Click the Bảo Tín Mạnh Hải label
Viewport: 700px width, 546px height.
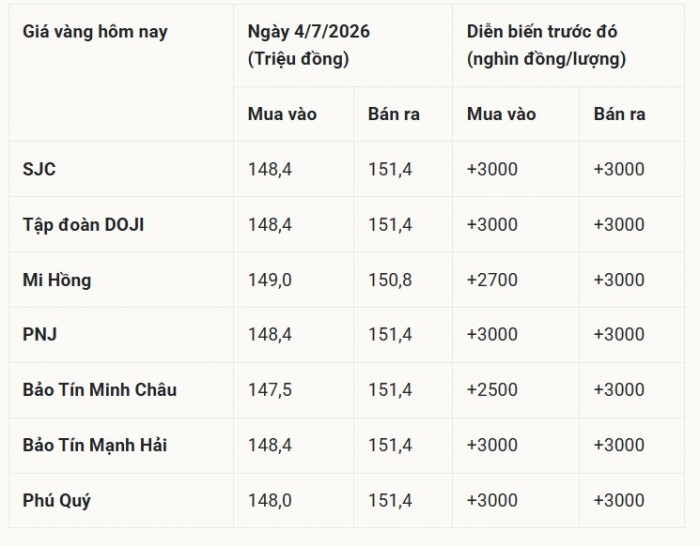click(x=95, y=445)
